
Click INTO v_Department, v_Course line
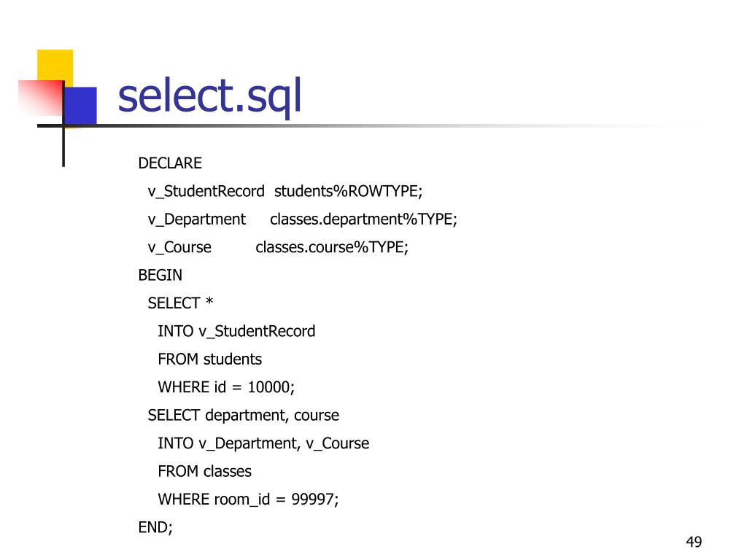pos(263,443)
